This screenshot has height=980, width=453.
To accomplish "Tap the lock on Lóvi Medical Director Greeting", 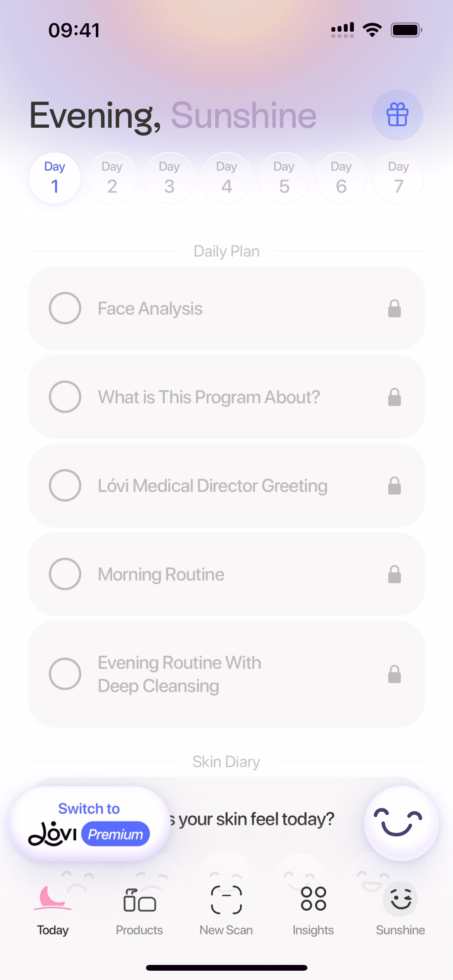I will (x=394, y=486).
